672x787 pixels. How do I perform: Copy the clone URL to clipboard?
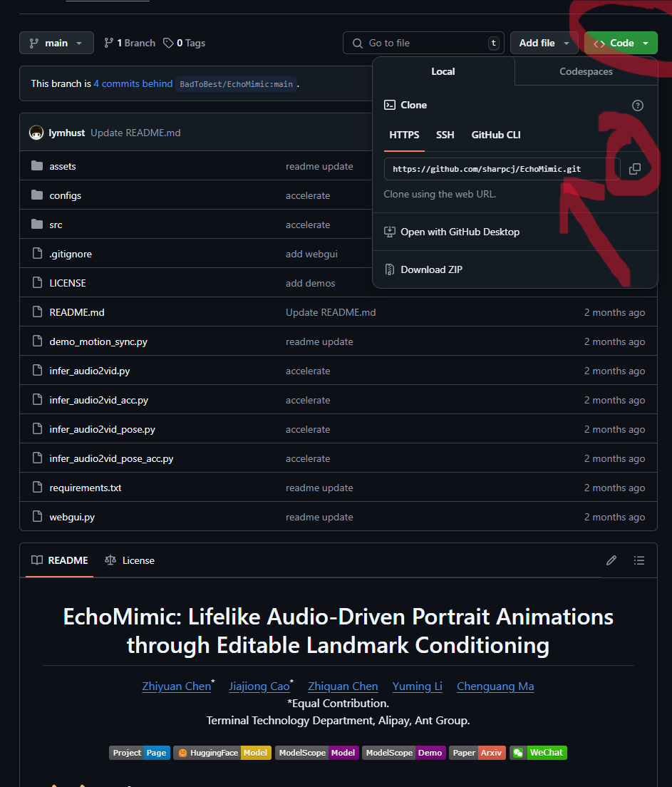tap(634, 169)
